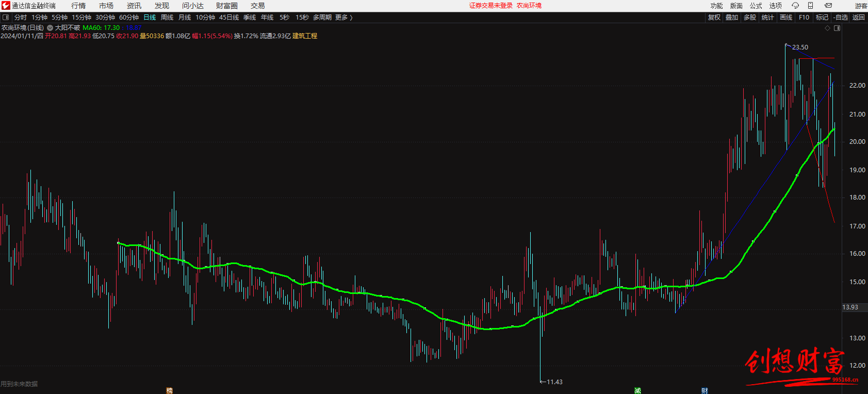Expand the indicator dropdown beside 大阳不破
The width and height of the screenshot is (868, 394).
coord(50,28)
